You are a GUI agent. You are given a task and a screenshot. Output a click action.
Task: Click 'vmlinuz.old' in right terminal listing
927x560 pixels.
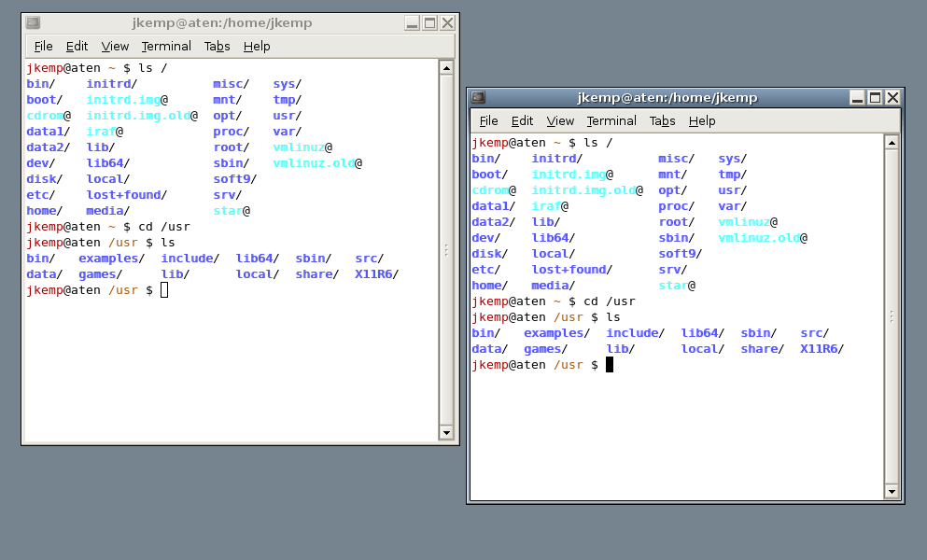759,238
